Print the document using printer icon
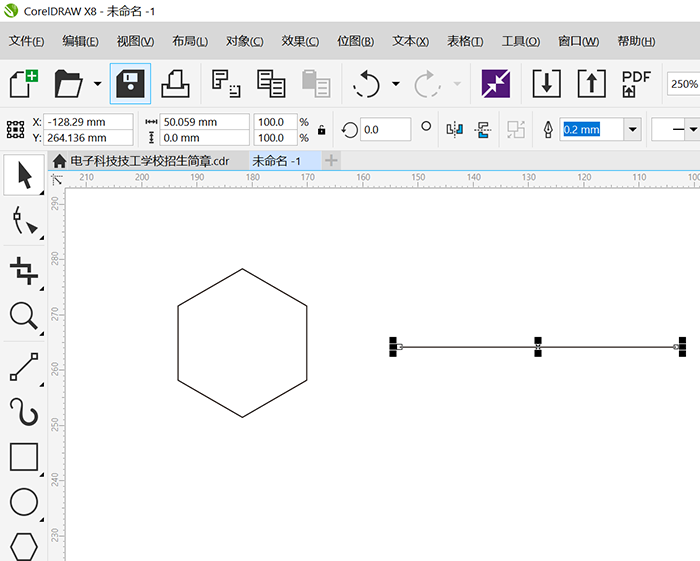Viewport: 700px width, 561px height. [175, 83]
